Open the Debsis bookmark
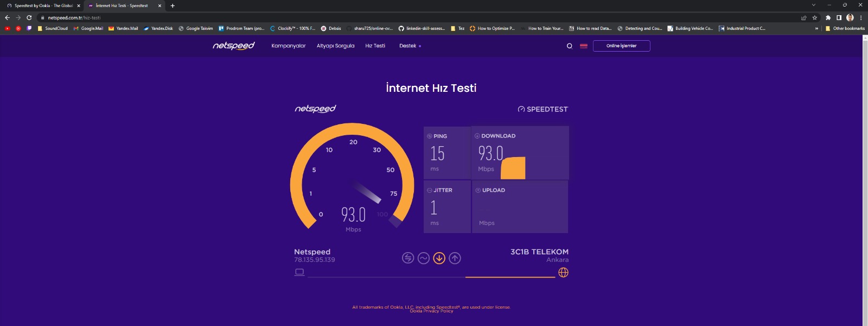This screenshot has height=326, width=868. coord(331,28)
